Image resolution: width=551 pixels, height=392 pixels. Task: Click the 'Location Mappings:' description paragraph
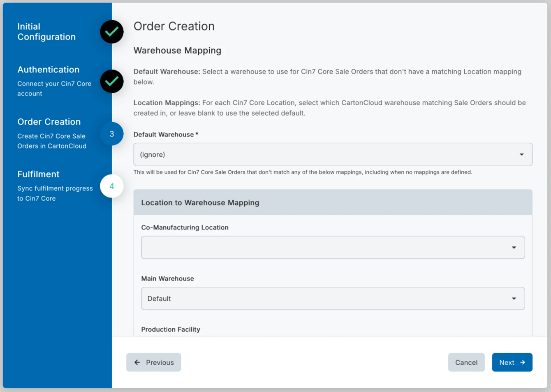point(330,108)
